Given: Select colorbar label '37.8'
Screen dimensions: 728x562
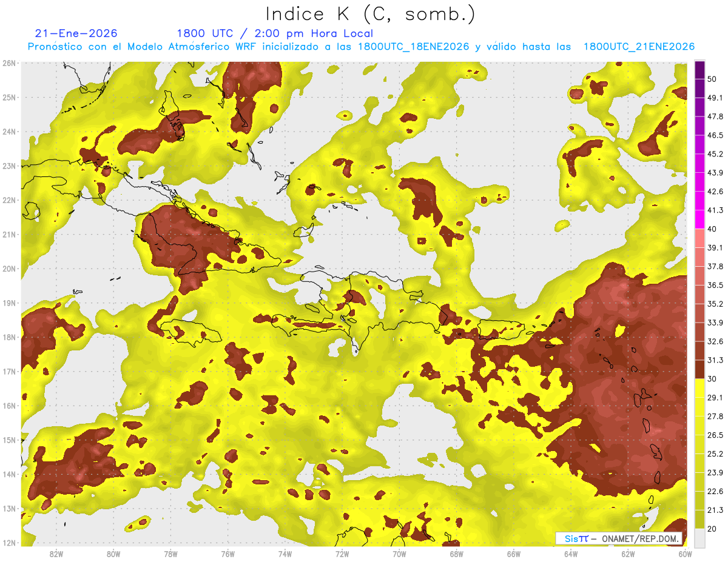Looking at the screenshot, I should pyautogui.click(x=715, y=266).
